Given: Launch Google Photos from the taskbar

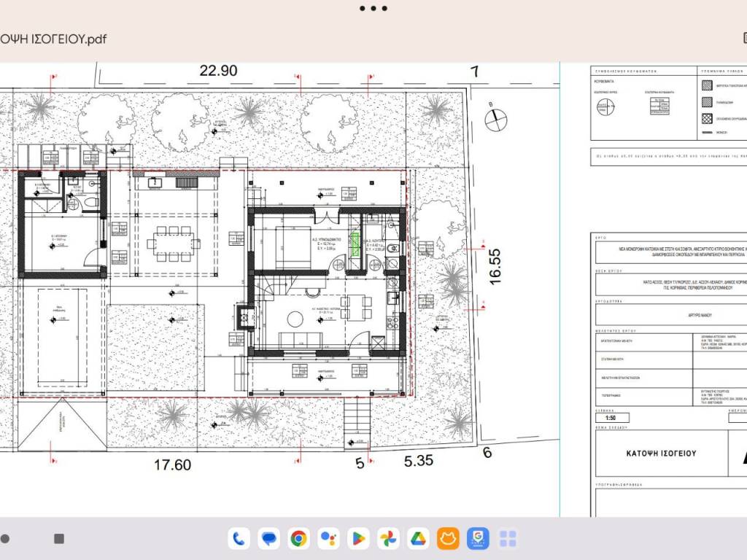Looking at the screenshot, I should click(x=388, y=539).
